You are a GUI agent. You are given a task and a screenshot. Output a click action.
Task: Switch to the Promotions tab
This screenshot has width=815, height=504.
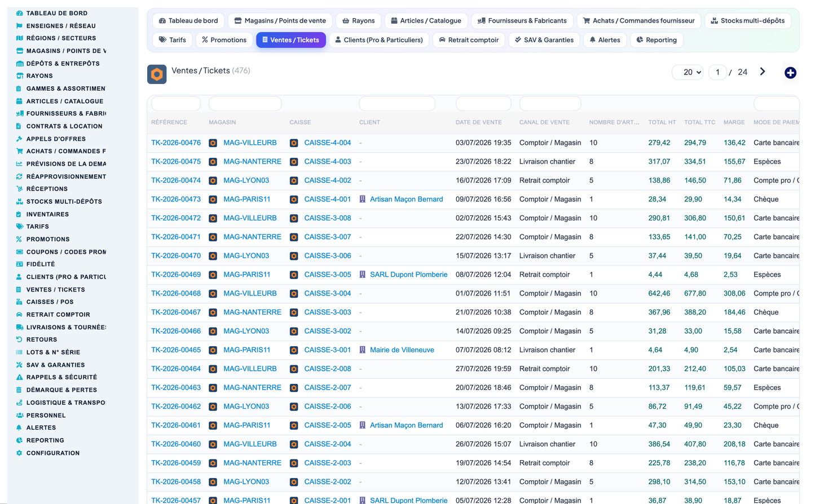[224, 40]
